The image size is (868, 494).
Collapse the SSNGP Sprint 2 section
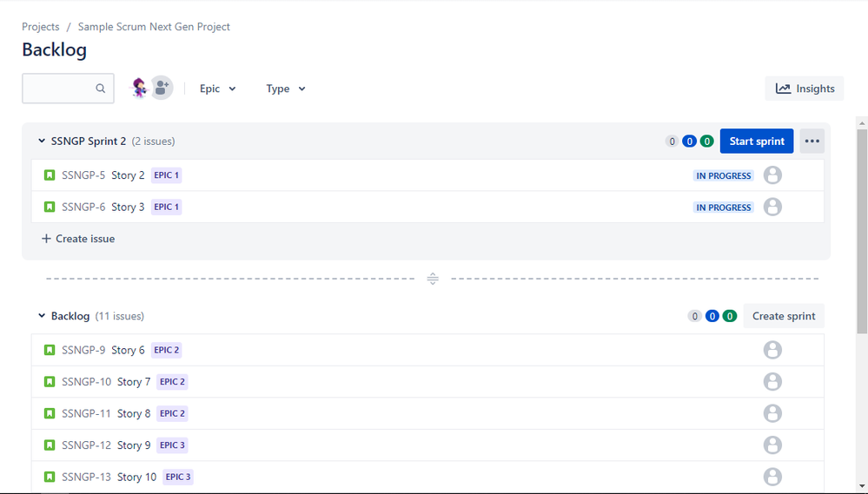click(42, 141)
